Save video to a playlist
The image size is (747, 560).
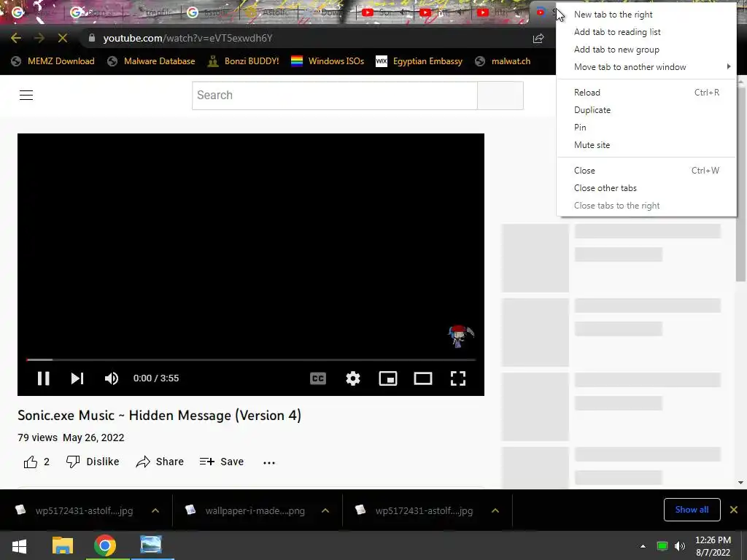pos(222,462)
